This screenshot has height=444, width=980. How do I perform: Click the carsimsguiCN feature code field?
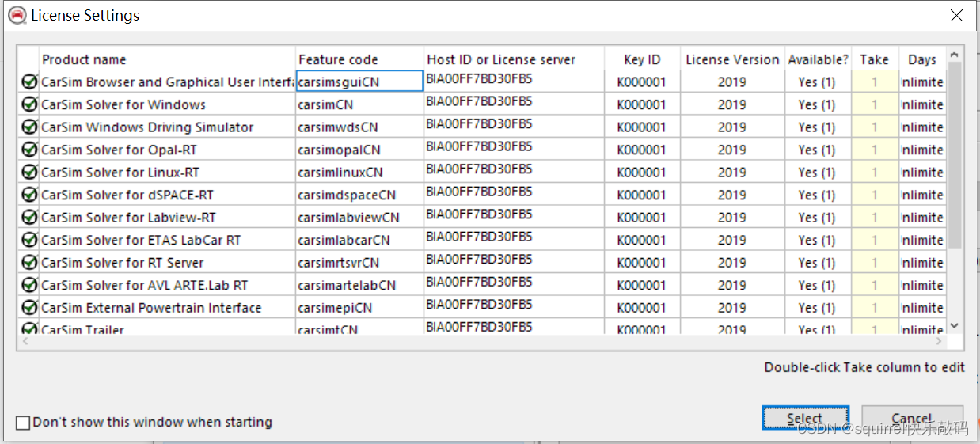click(x=359, y=82)
